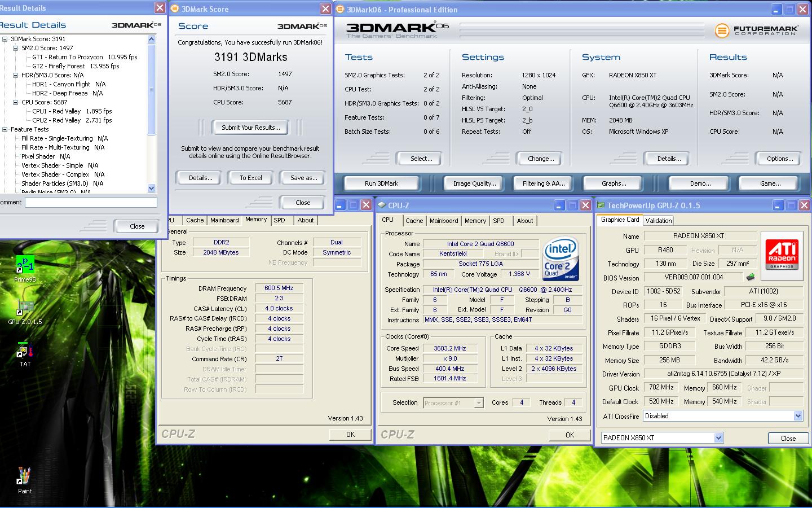
Task: Click Save as... in Score window
Action: click(303, 178)
